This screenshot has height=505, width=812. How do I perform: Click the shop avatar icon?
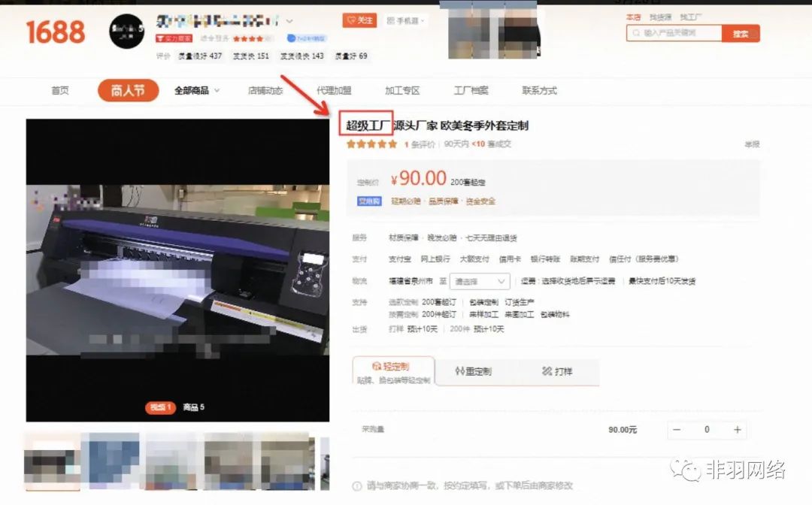click(x=126, y=32)
